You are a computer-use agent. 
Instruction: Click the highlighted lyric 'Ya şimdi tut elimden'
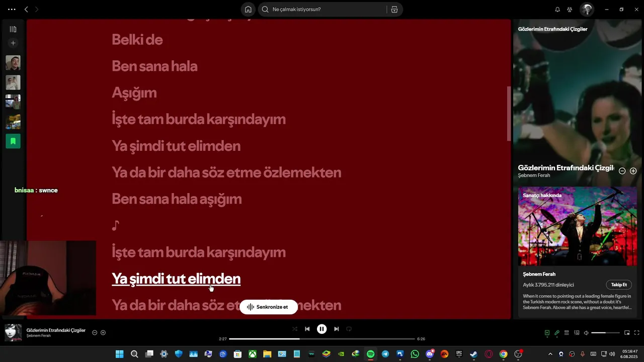pyautogui.click(x=176, y=279)
